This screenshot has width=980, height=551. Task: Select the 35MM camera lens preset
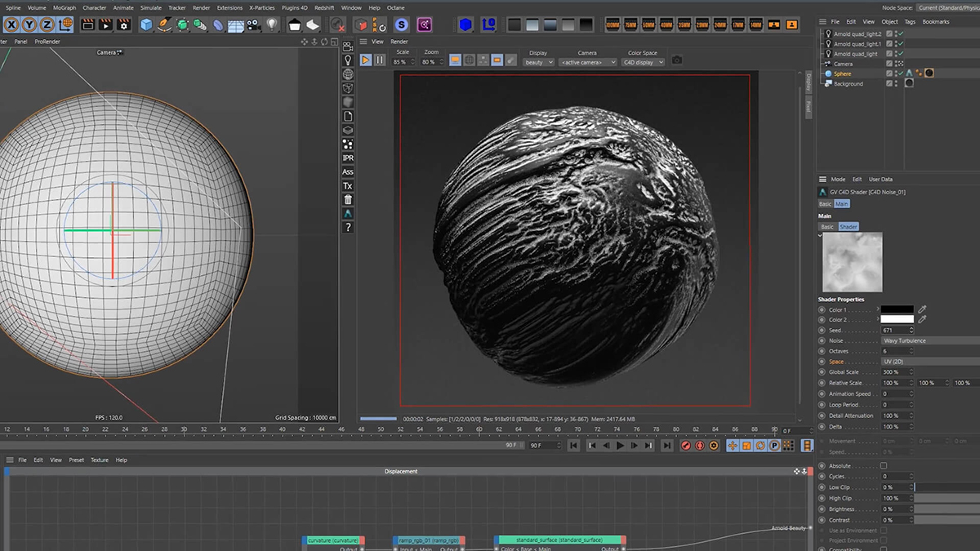(684, 25)
